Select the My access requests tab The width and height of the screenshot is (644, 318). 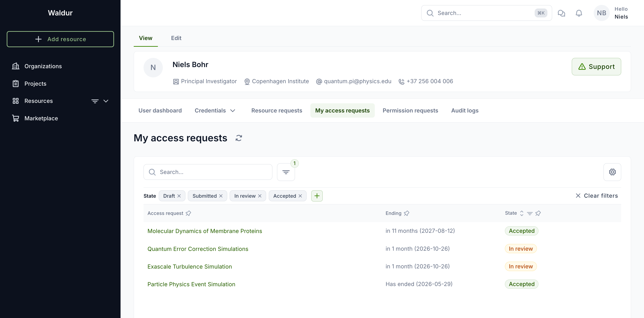click(x=342, y=110)
